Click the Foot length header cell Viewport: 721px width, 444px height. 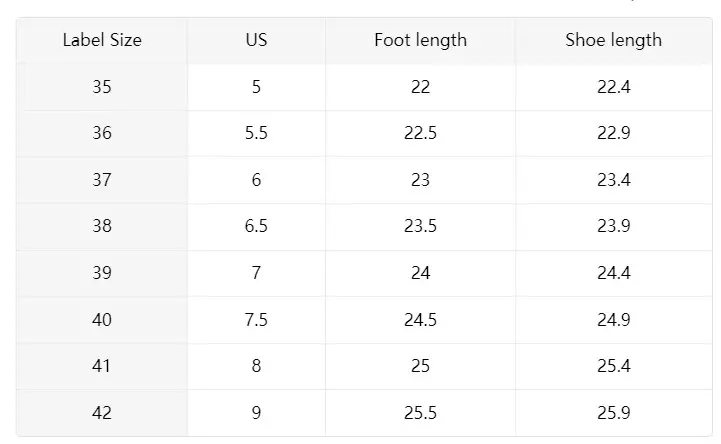pos(420,40)
